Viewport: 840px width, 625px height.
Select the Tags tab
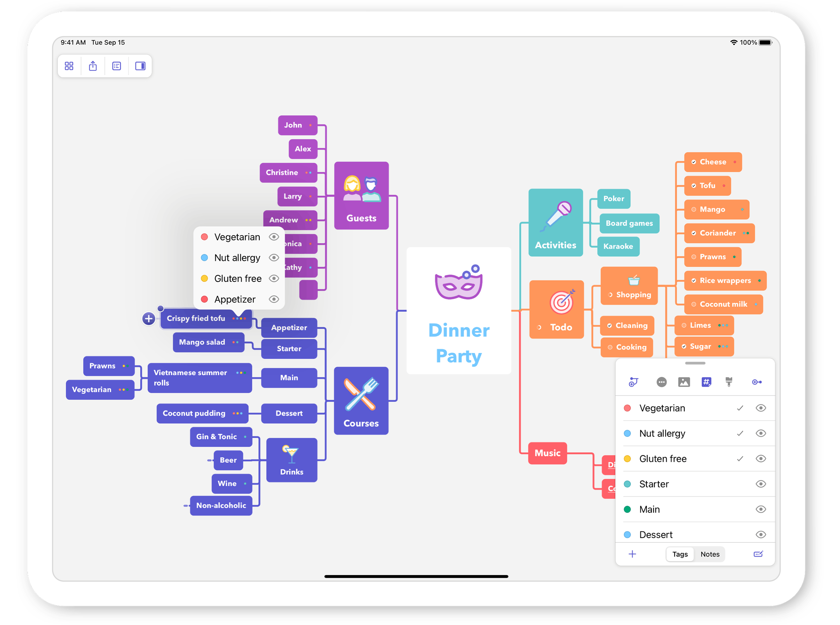click(x=680, y=554)
